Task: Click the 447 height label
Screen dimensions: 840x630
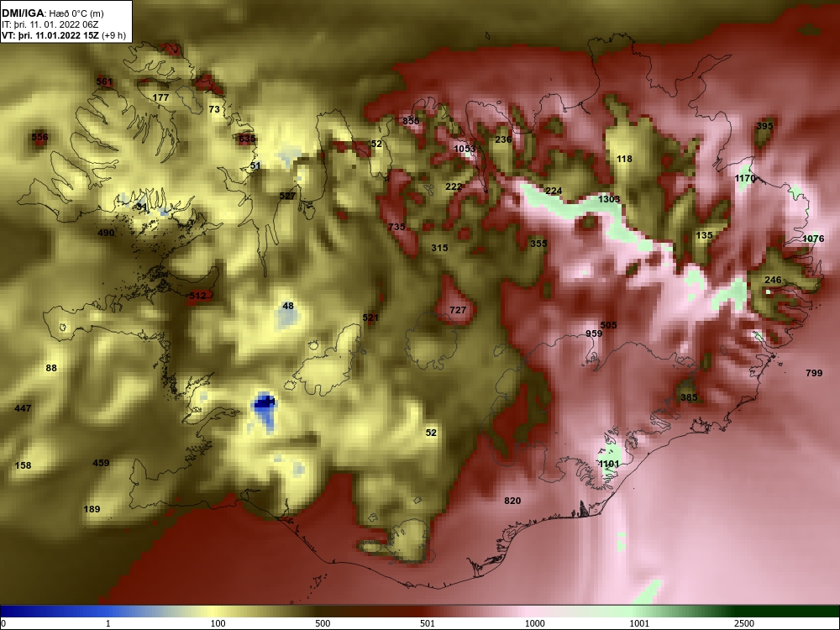Action: (23, 408)
